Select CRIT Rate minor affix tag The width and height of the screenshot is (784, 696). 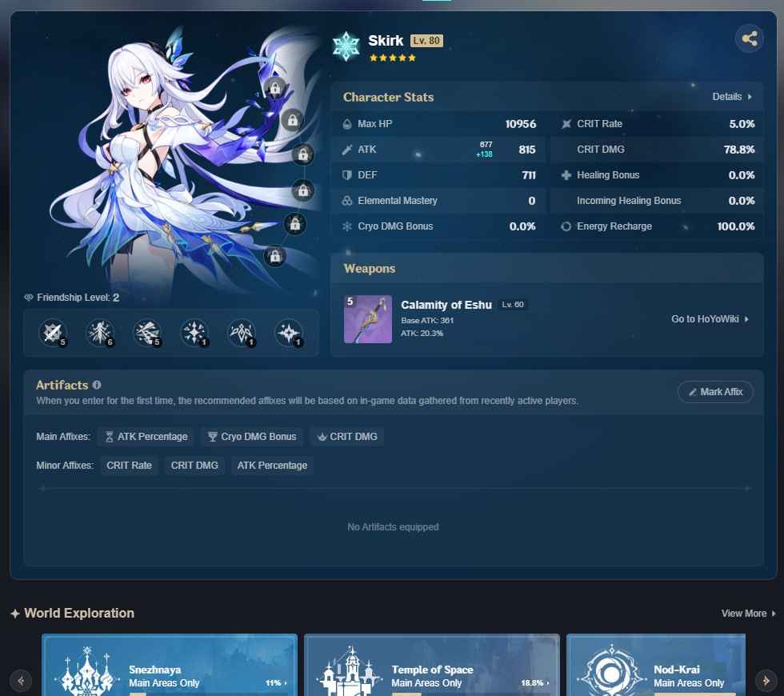pos(129,466)
